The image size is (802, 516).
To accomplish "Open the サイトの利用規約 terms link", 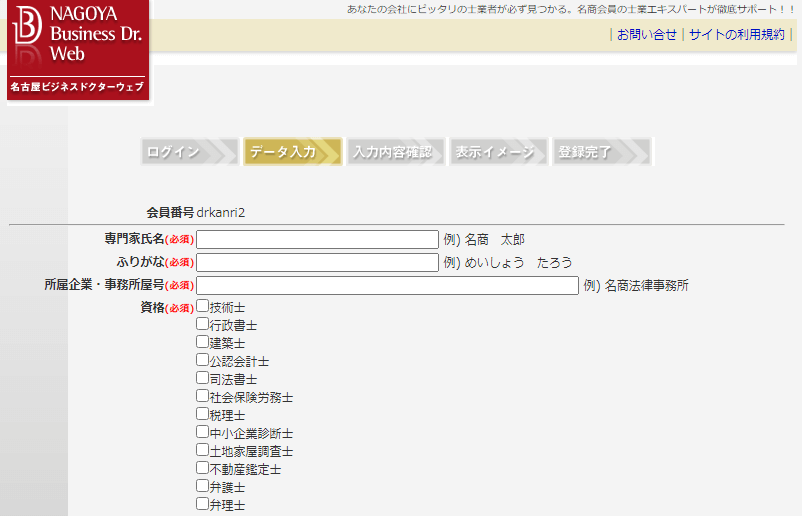I will pyautogui.click(x=736, y=34).
